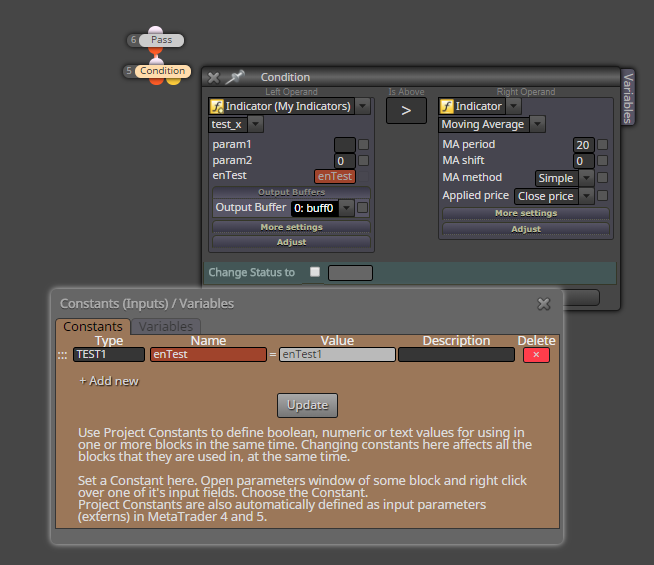This screenshot has width=654, height=565.
Task: Close the Condition window with X icon
Action: 214,78
